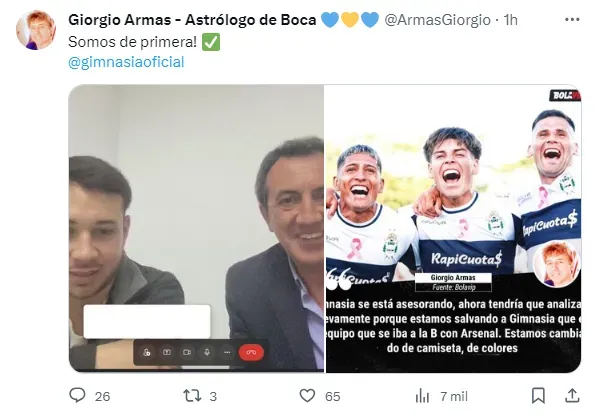Open the view analytics bar chart icon

click(x=422, y=396)
